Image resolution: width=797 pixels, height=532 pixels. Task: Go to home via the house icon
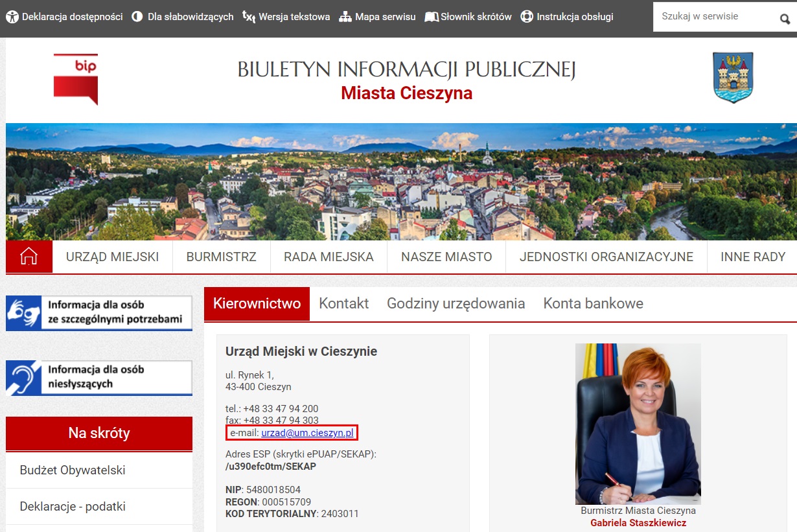click(x=29, y=257)
